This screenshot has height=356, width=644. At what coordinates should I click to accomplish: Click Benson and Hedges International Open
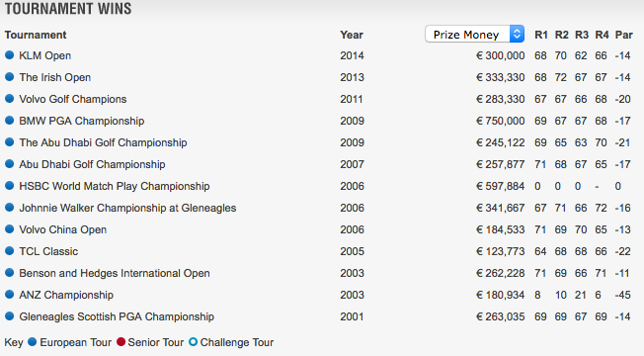pos(115,273)
